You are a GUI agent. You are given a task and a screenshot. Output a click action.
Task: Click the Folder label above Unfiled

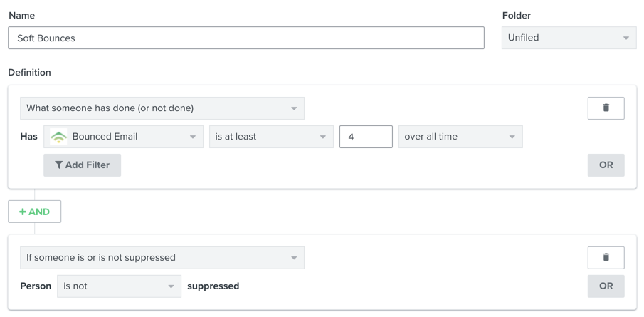point(516,16)
